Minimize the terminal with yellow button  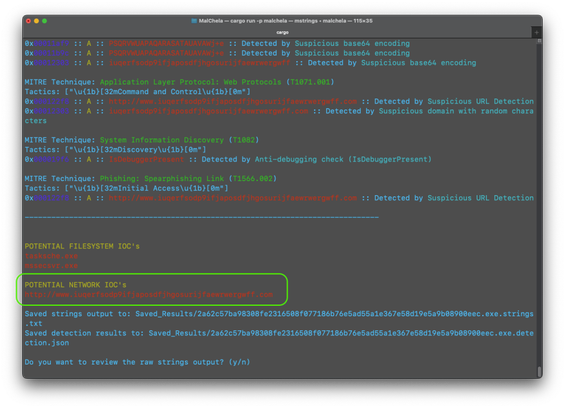coord(36,21)
